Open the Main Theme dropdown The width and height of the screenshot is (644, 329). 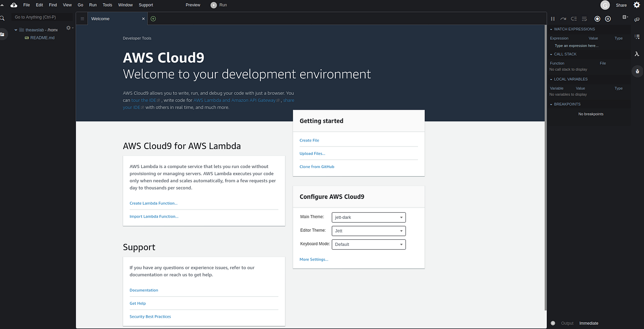(x=368, y=217)
